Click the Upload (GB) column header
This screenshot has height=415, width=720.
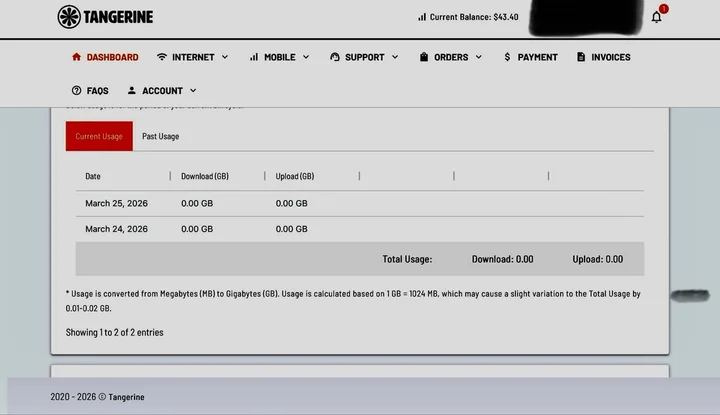pyautogui.click(x=294, y=176)
